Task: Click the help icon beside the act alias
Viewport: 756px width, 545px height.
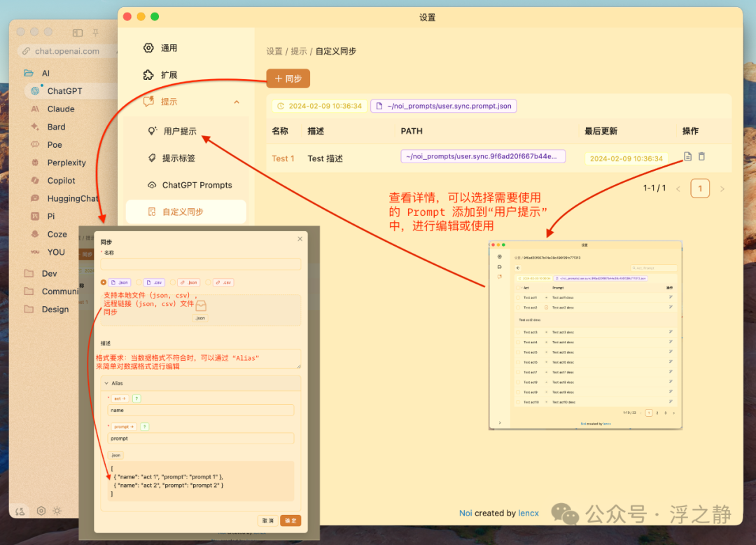Action: (136, 399)
